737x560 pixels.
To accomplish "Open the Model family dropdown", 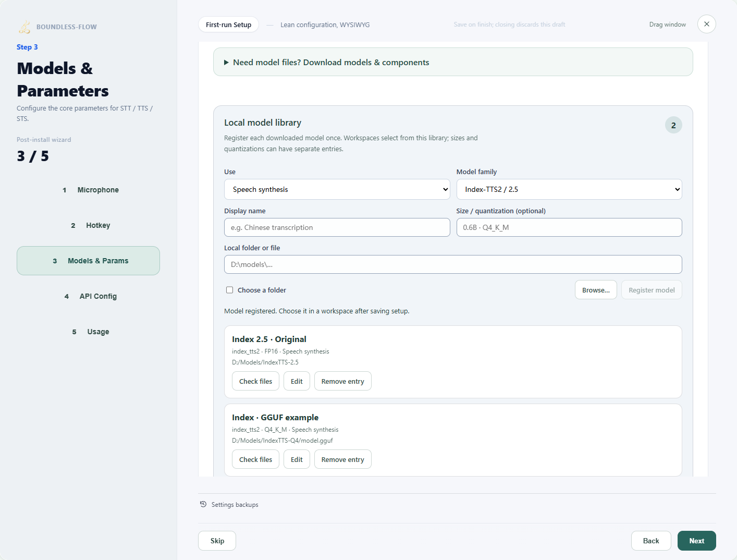I will (x=569, y=189).
